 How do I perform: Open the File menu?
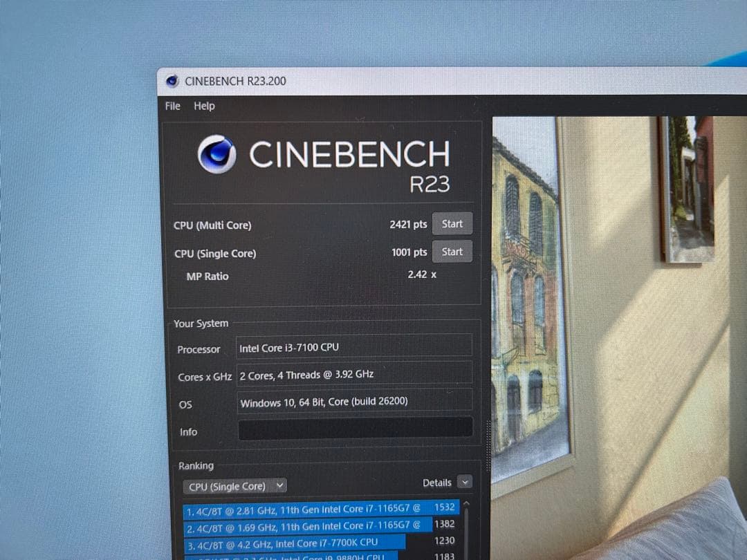[173, 106]
